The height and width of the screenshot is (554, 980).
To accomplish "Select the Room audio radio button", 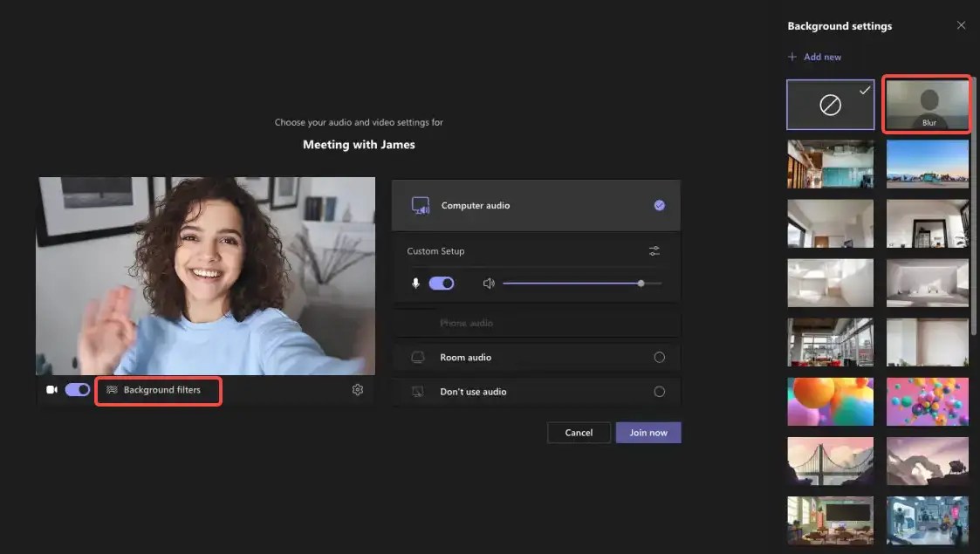I will [x=661, y=357].
